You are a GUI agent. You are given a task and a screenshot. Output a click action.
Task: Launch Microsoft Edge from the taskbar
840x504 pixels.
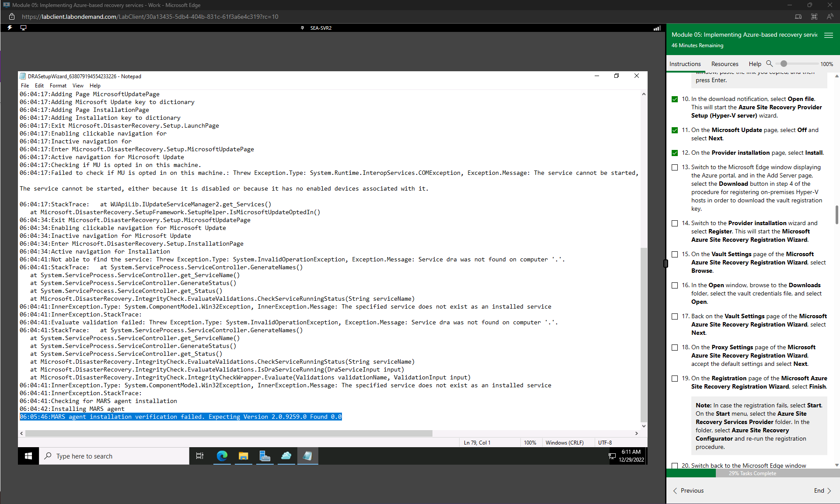(x=222, y=456)
